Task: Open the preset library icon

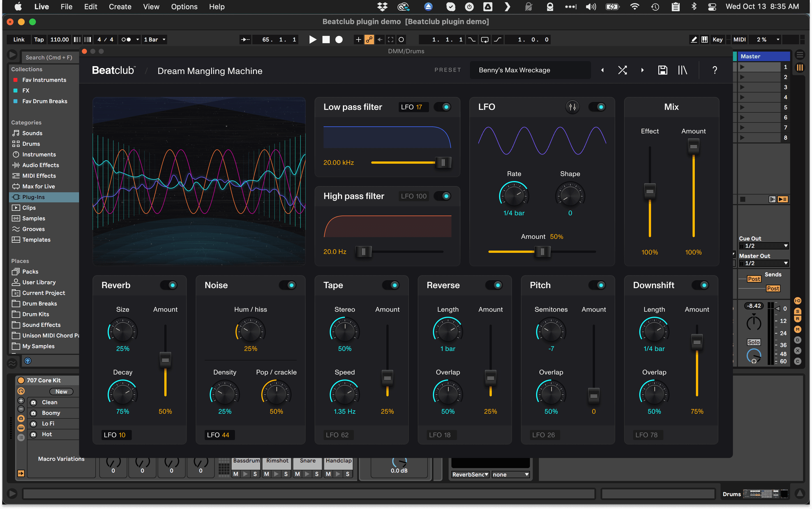Action: click(682, 70)
